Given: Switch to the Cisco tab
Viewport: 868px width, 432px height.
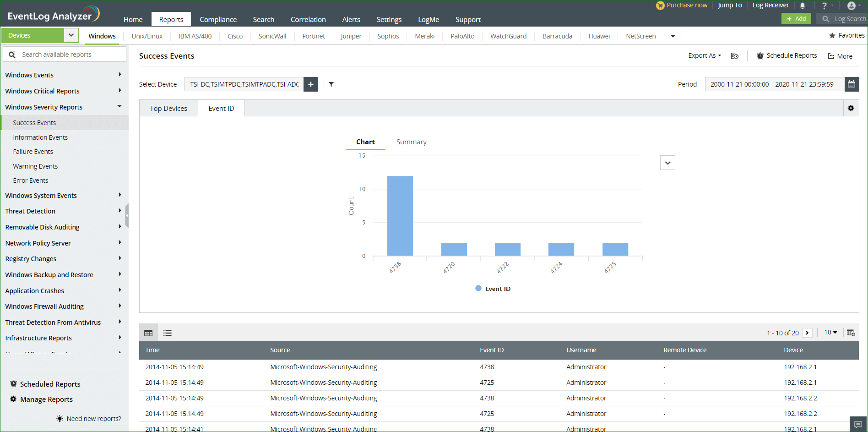Looking at the screenshot, I should point(235,36).
